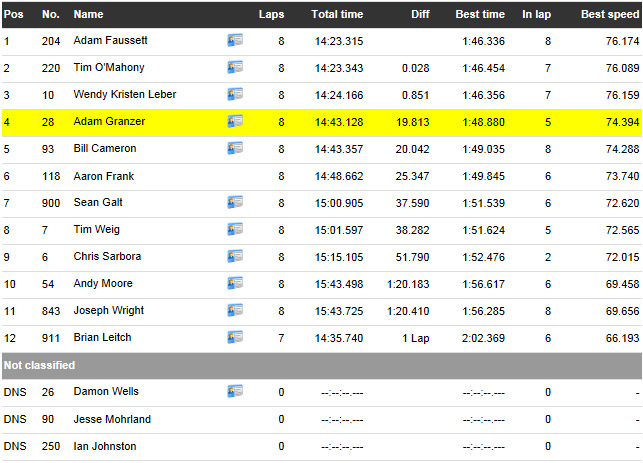643x463 pixels.
Task: Select Andy Moore's name
Action: point(103,284)
